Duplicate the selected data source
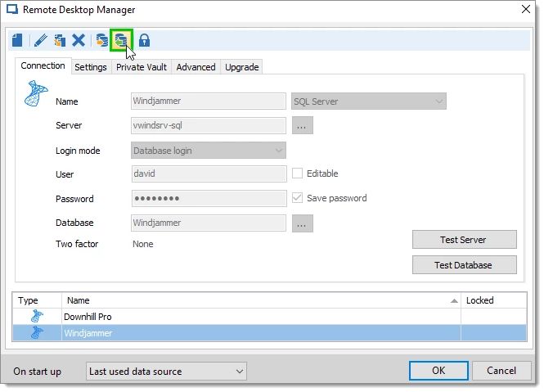The height and width of the screenshot is (392, 544). click(x=60, y=40)
